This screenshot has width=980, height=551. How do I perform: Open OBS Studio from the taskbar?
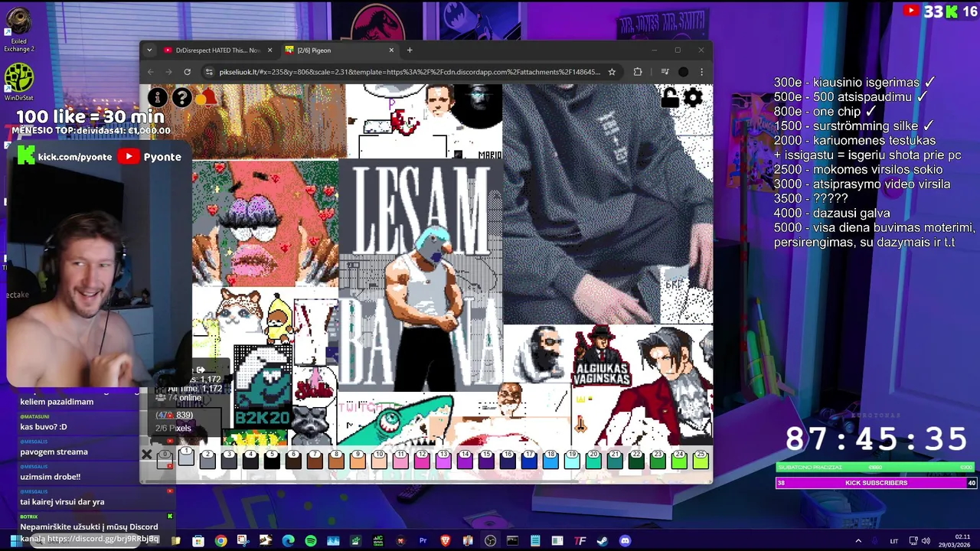pyautogui.click(x=490, y=541)
